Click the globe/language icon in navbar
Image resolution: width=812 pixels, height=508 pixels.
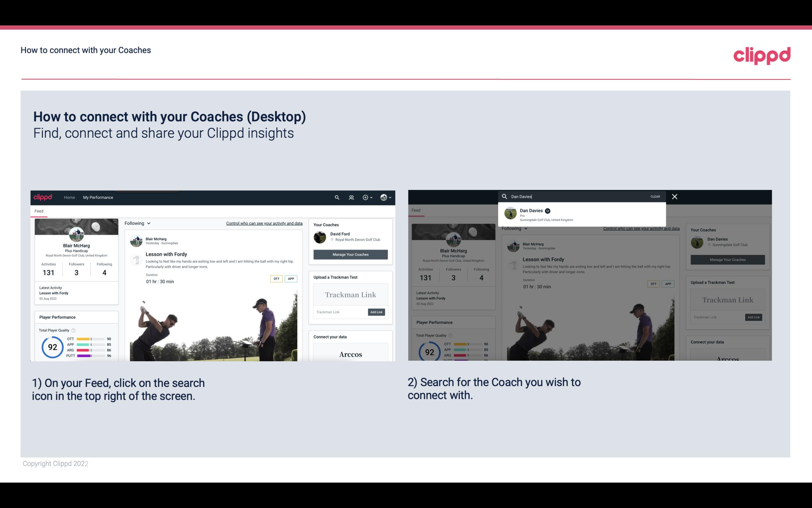click(x=384, y=197)
